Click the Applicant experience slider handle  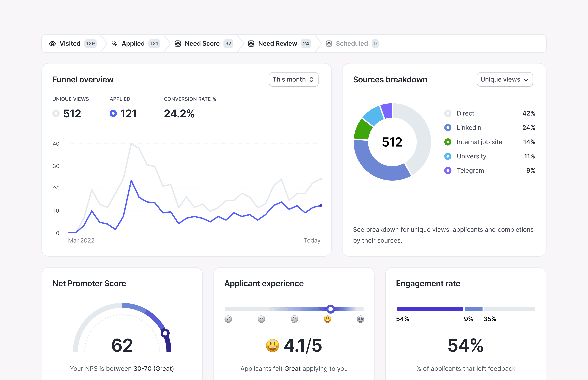(x=330, y=309)
